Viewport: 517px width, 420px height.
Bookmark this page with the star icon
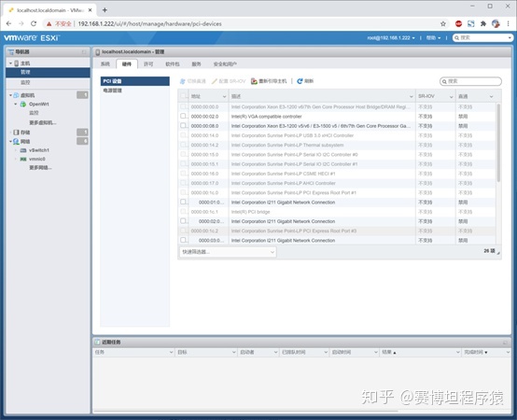(x=443, y=23)
